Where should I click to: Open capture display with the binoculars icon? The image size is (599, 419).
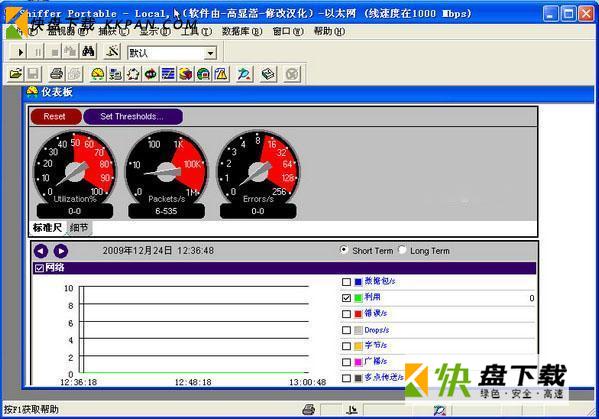[88, 52]
